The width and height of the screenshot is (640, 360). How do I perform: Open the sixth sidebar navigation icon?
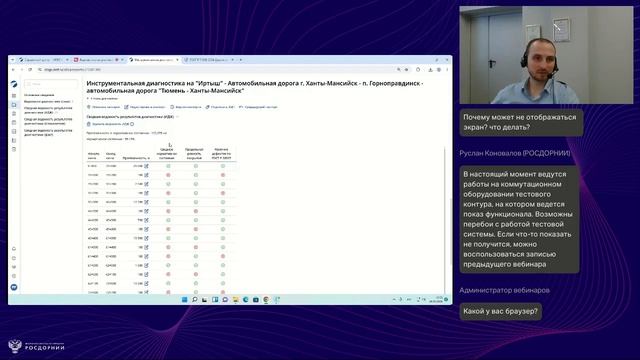click(x=14, y=140)
